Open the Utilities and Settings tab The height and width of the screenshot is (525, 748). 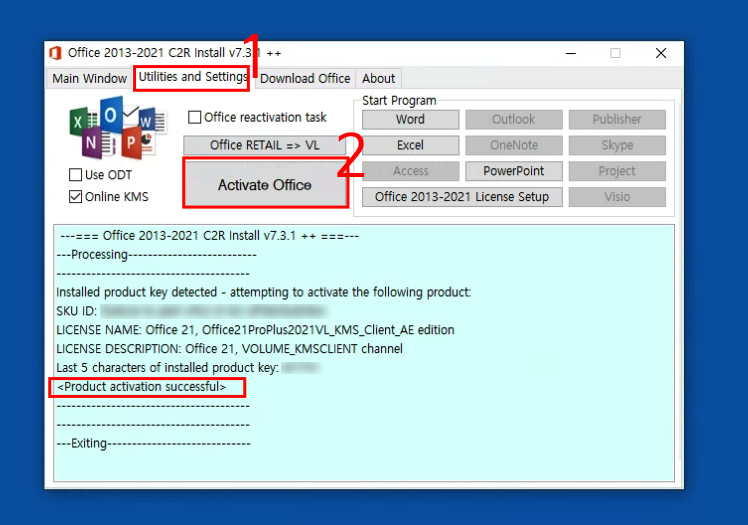coord(193,77)
